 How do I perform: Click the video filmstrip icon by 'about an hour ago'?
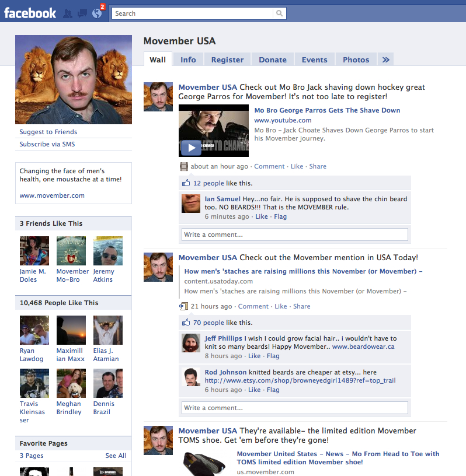tap(184, 166)
